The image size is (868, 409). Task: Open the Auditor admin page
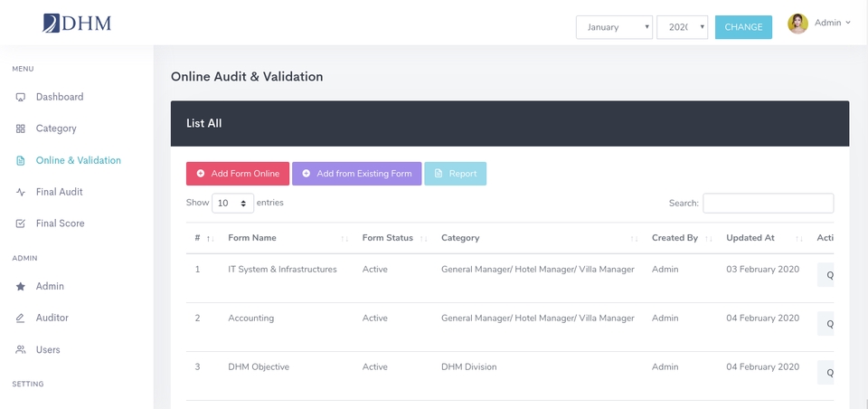[52, 319]
